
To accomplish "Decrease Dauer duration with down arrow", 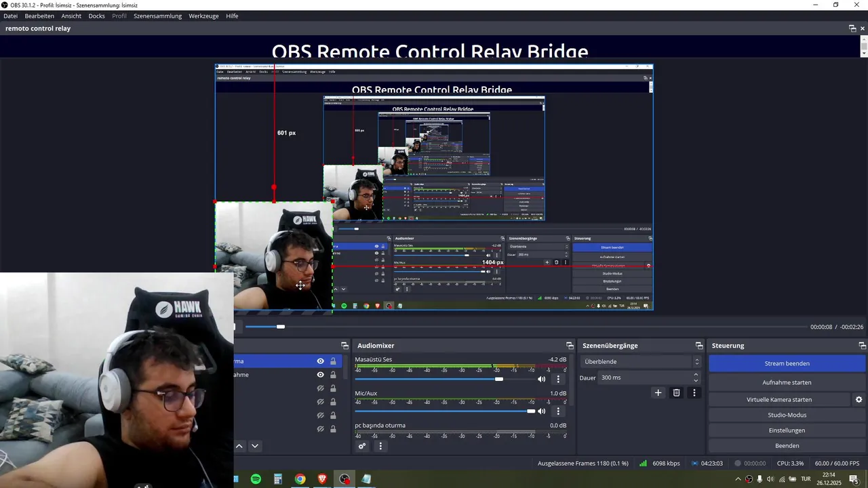I will 696,380.
